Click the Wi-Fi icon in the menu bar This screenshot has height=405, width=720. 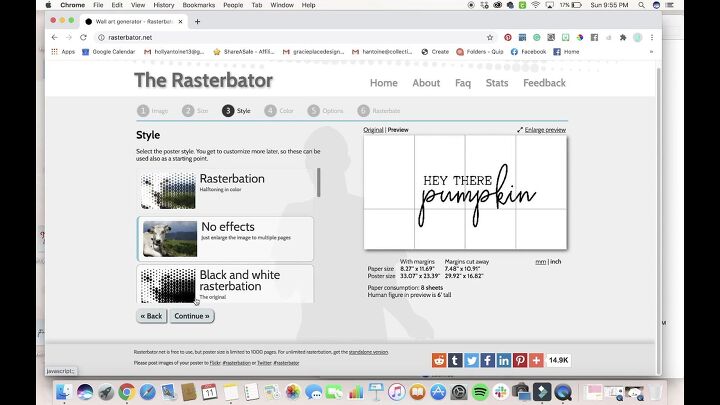[536, 5]
